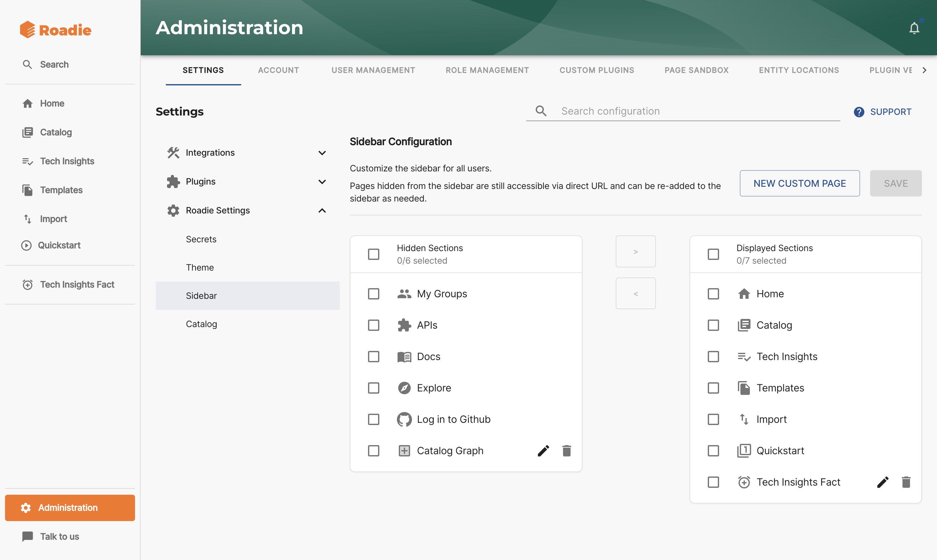937x560 pixels.
Task: Select all Displayed Sections via header checkbox
Action: pos(713,254)
